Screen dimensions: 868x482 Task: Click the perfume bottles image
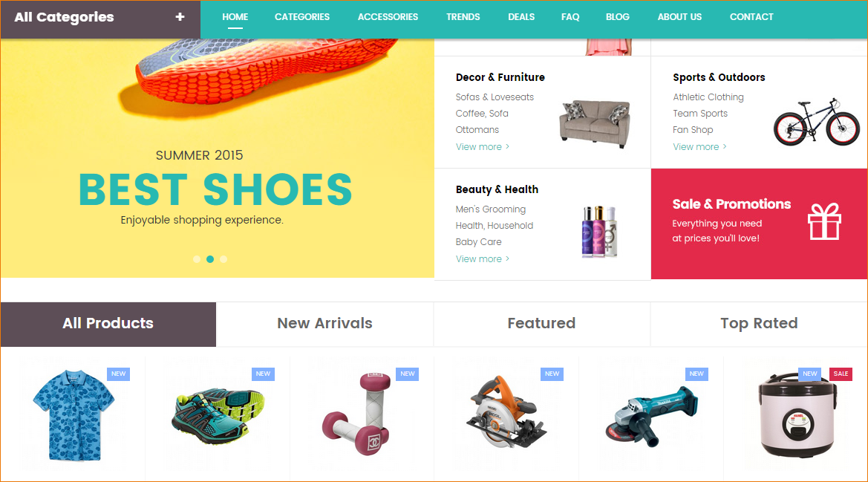pos(599,231)
